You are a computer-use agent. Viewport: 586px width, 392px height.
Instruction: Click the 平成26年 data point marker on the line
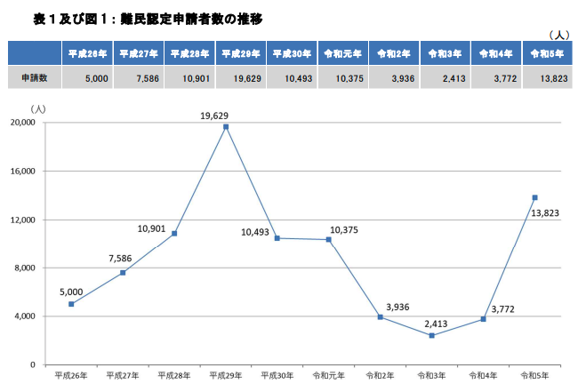pos(71,304)
